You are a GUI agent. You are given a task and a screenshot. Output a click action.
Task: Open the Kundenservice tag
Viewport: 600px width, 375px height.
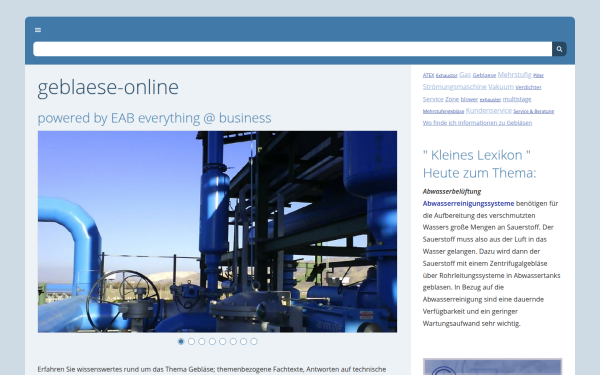[489, 111]
